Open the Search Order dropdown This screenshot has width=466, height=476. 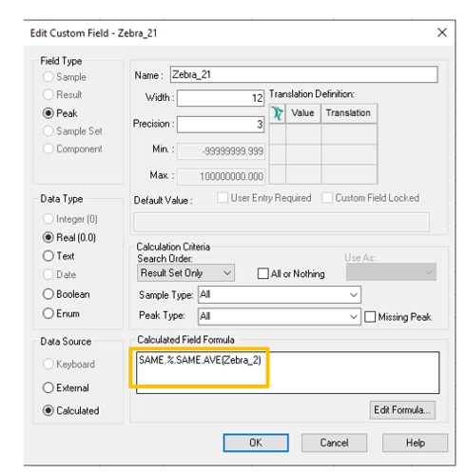pos(185,273)
